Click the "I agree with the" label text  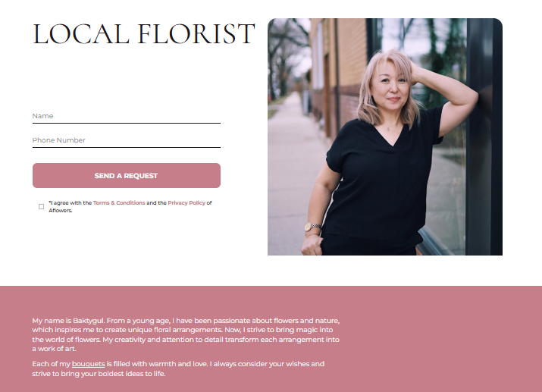(70, 203)
